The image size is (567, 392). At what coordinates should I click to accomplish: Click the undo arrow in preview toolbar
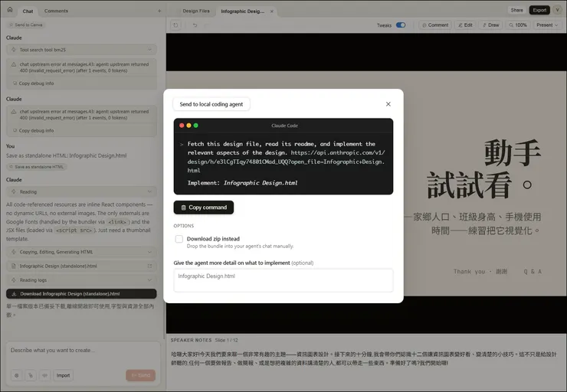195,25
